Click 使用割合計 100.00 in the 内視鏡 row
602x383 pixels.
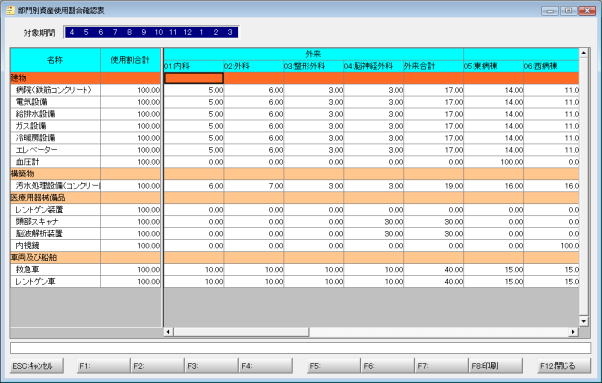131,246
